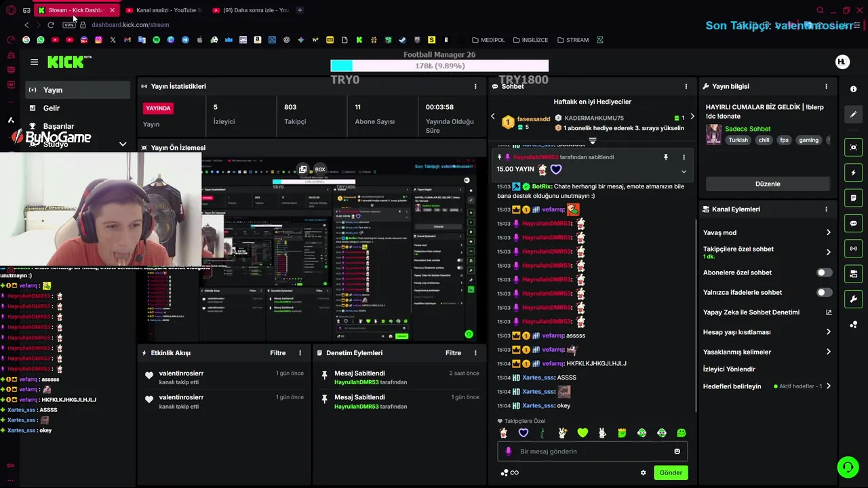This screenshot has height=488, width=868.
Task: Click the Düzenle button
Action: 768,184
